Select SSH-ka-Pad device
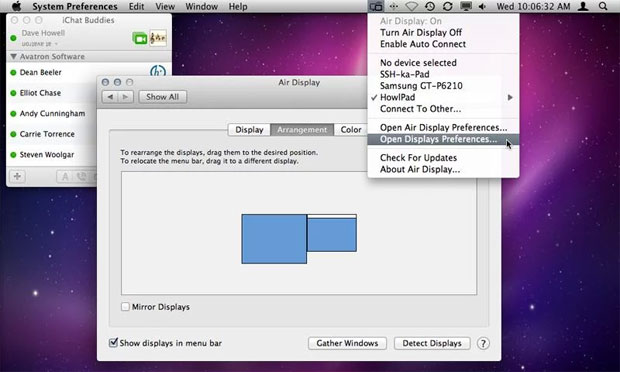The height and width of the screenshot is (372, 620). [443, 74]
